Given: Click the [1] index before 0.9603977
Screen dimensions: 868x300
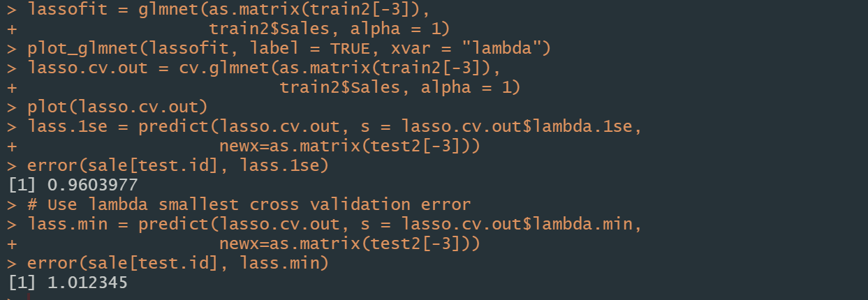Looking at the screenshot, I should click(x=22, y=185).
